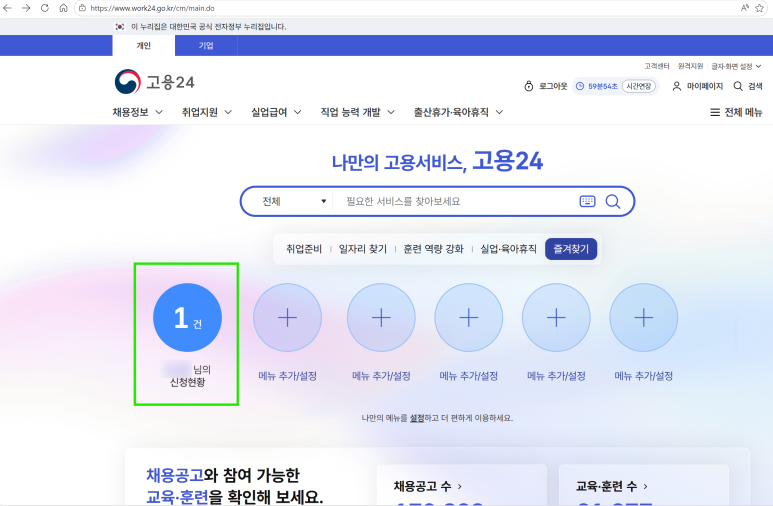Open the 고용24 logo home link

[154, 82]
